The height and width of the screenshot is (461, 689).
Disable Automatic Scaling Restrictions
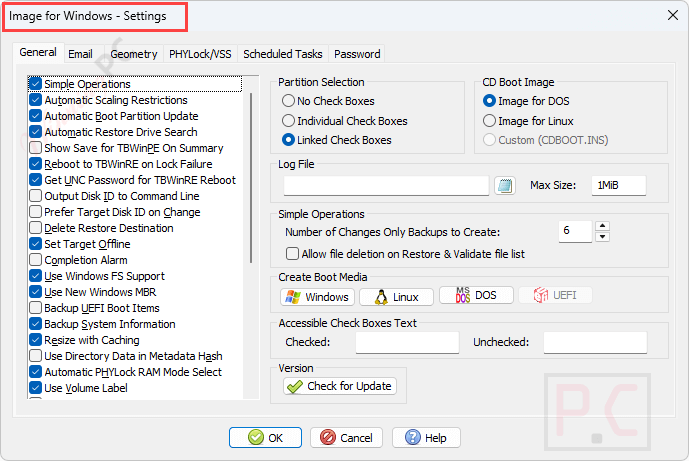click(x=36, y=100)
